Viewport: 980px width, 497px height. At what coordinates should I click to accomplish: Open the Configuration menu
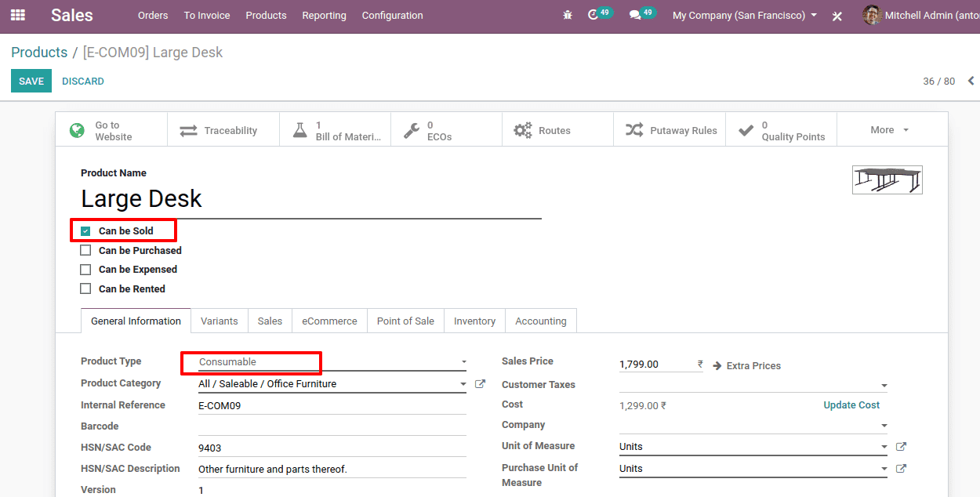[x=392, y=15]
